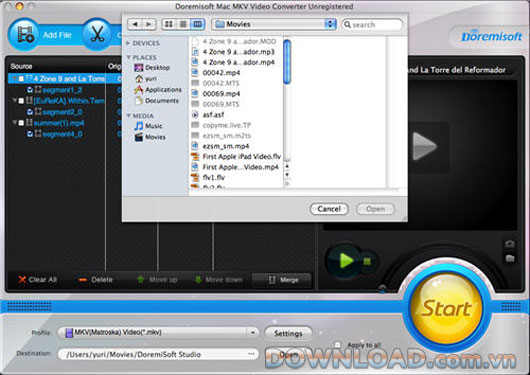Select First Apple iPad Video.flv
The height and width of the screenshot is (375, 530).
236,157
